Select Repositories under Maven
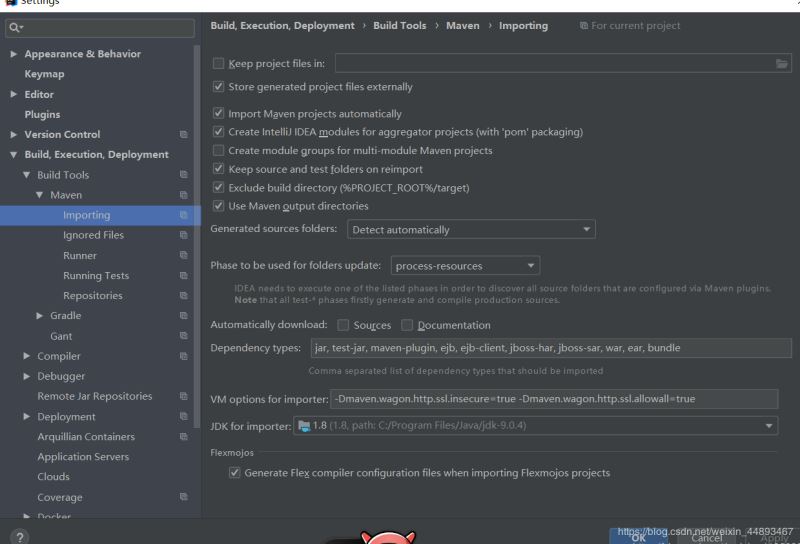800x544 pixels. click(93, 295)
